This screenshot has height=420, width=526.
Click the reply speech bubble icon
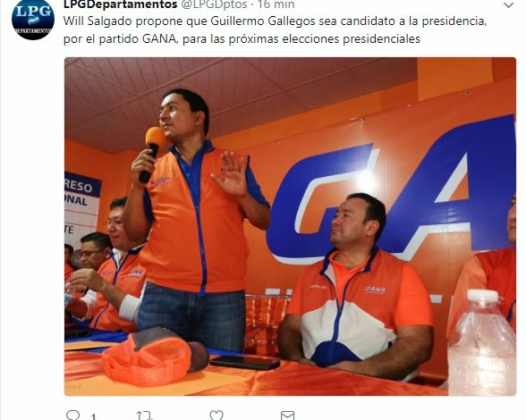(x=72, y=416)
